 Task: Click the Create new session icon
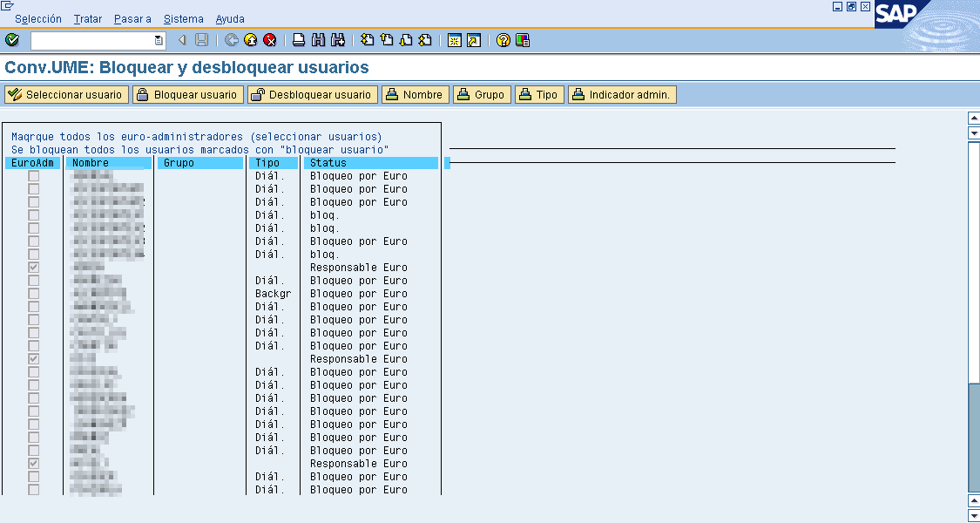(454, 40)
